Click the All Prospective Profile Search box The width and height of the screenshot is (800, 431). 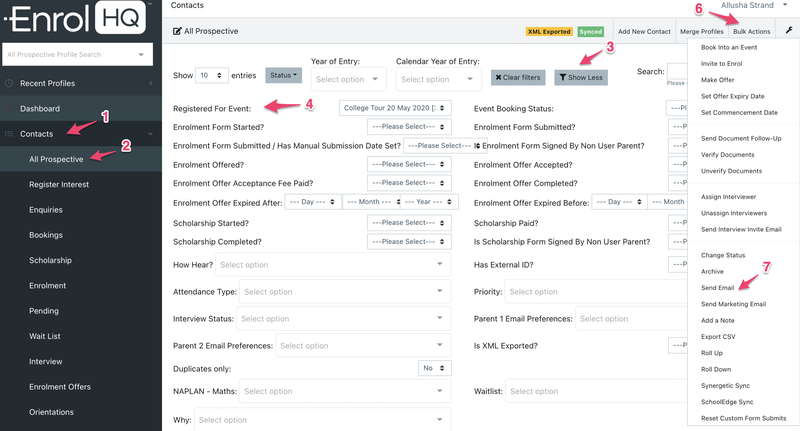click(x=78, y=54)
